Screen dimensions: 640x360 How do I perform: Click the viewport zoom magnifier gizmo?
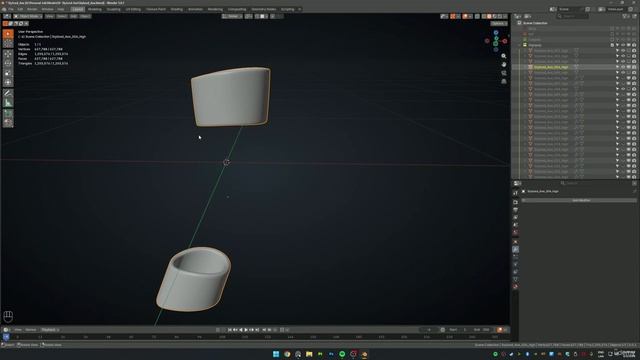tap(504, 56)
